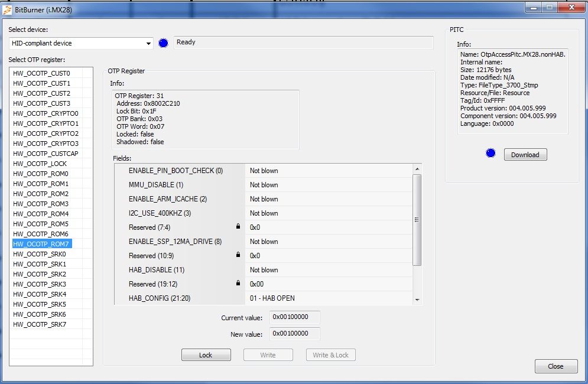The height and width of the screenshot is (384, 588).
Task: Click the Download button in PITC
Action: point(525,155)
